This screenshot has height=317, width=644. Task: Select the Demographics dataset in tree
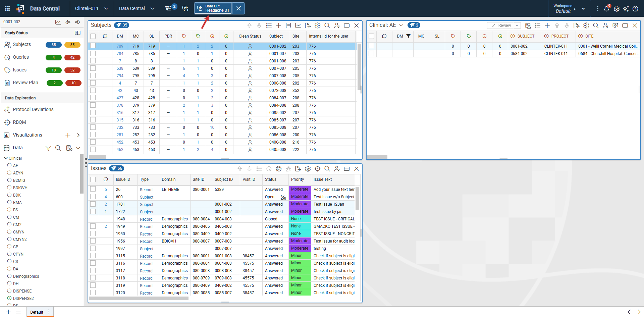(x=26, y=276)
